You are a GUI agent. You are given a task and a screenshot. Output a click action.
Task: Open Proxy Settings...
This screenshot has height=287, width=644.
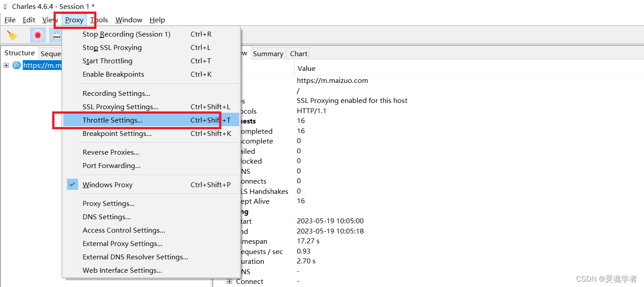coord(151,204)
